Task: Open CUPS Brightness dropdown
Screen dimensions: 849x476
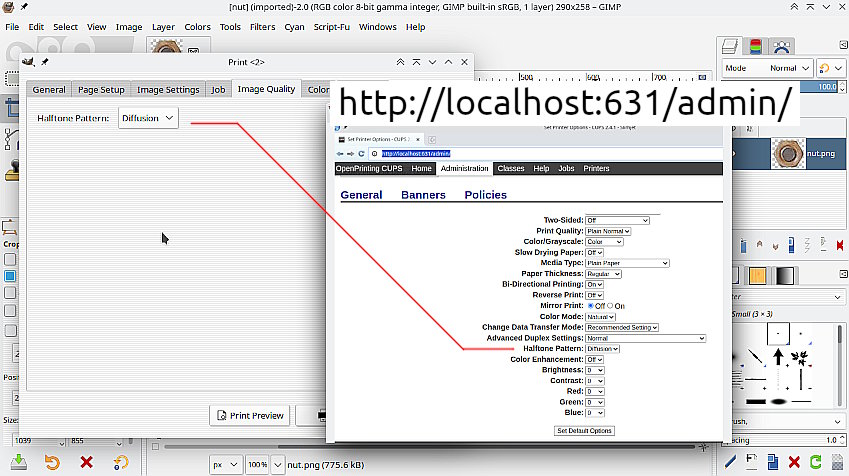Action: (595, 370)
